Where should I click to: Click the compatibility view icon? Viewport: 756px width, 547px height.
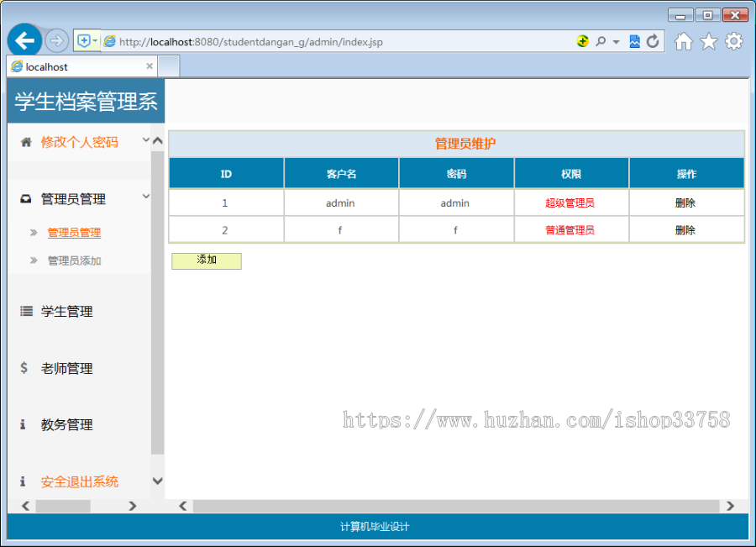click(x=634, y=41)
